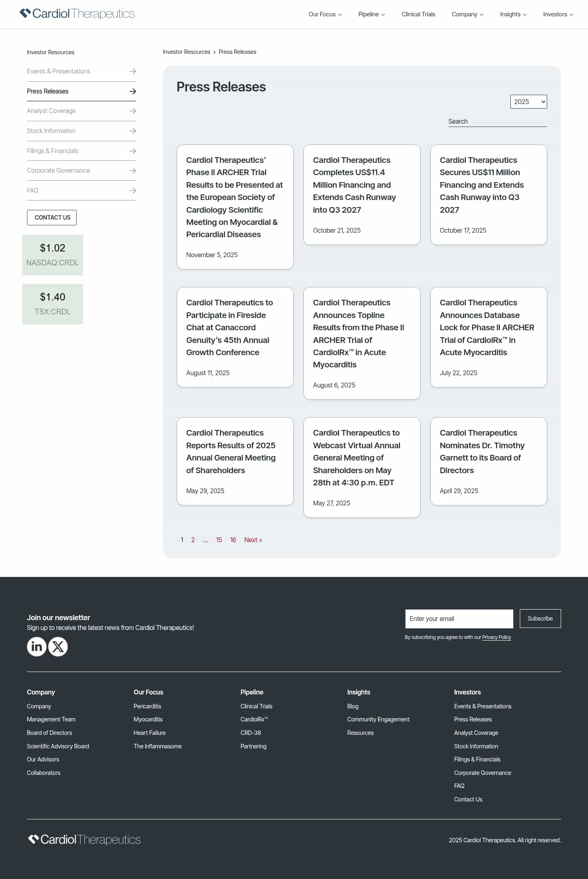Open Results of 2025 Annual General Meeting release
This screenshot has width=588, height=879.
(x=235, y=461)
